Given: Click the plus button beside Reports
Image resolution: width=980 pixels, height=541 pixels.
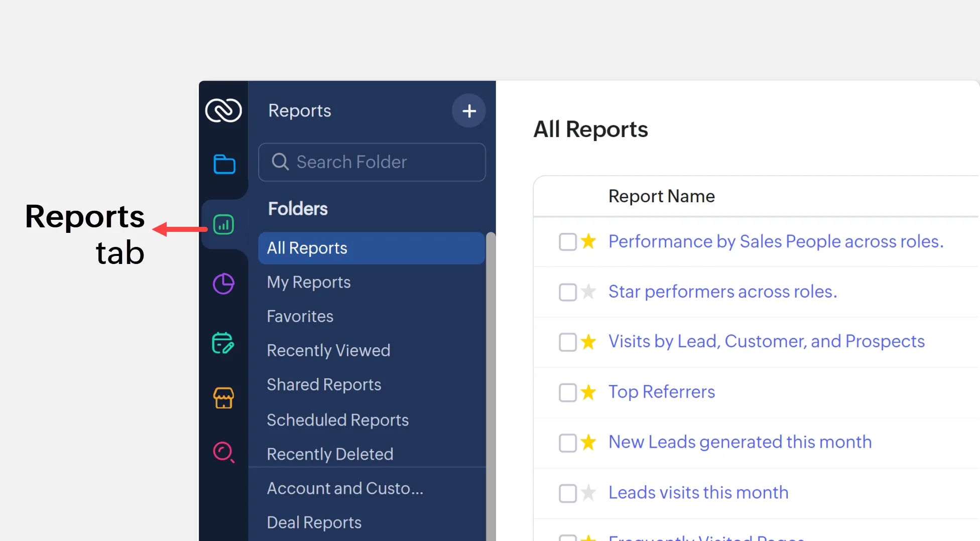Looking at the screenshot, I should [x=468, y=110].
